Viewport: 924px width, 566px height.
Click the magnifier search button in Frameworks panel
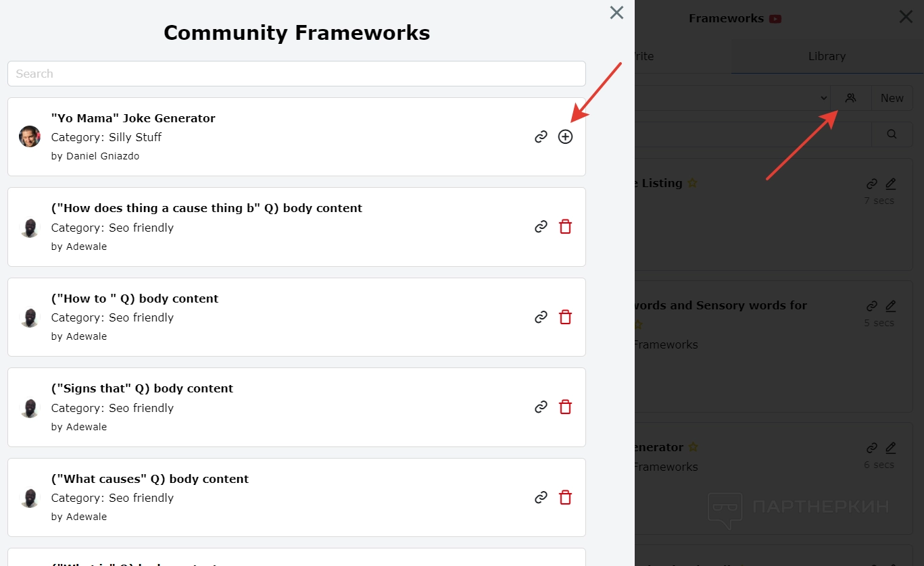pos(892,134)
